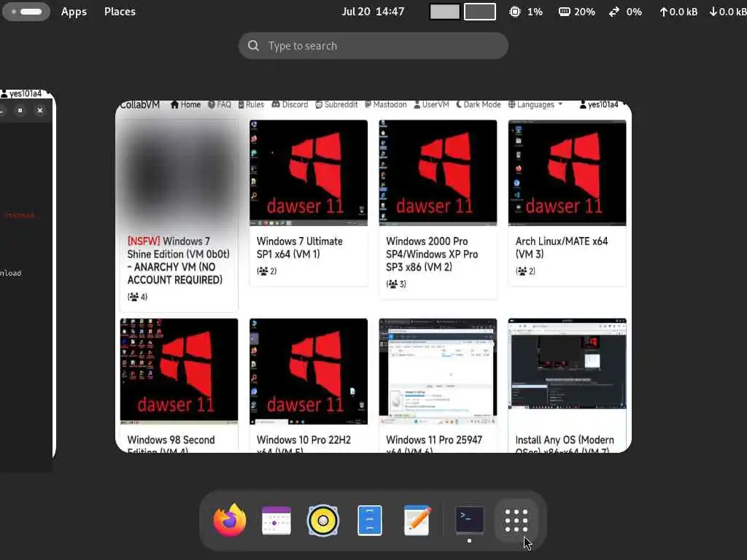Open the Files app in dock

370,521
